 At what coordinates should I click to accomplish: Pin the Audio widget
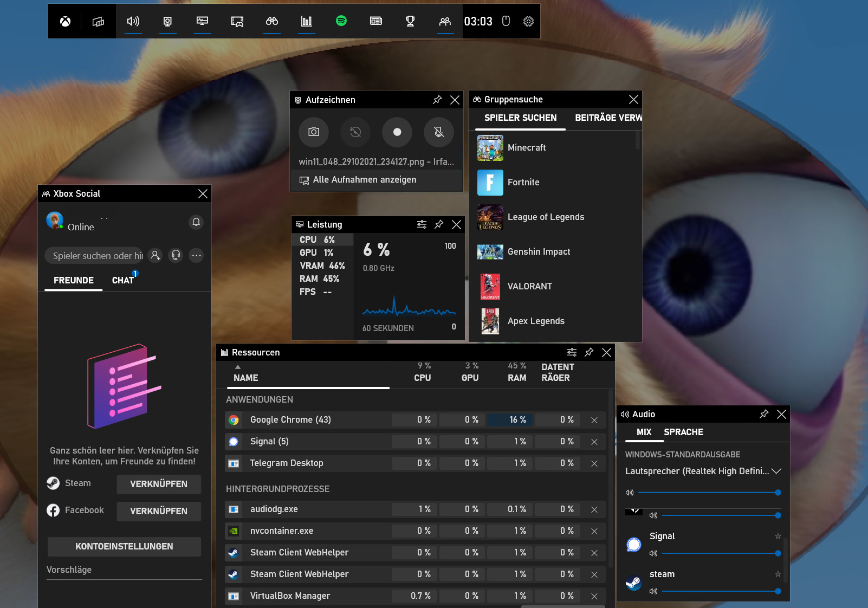click(x=763, y=414)
